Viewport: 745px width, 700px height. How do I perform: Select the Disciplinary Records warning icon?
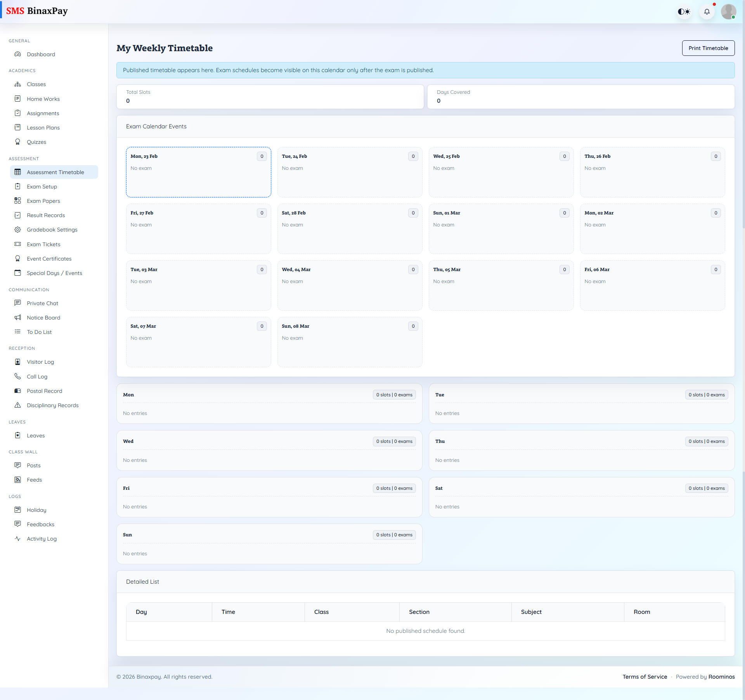click(18, 405)
